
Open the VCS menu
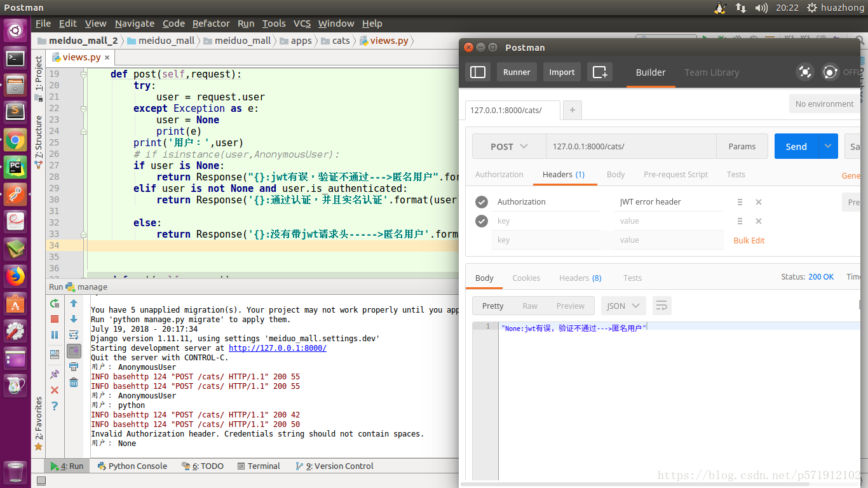click(302, 24)
